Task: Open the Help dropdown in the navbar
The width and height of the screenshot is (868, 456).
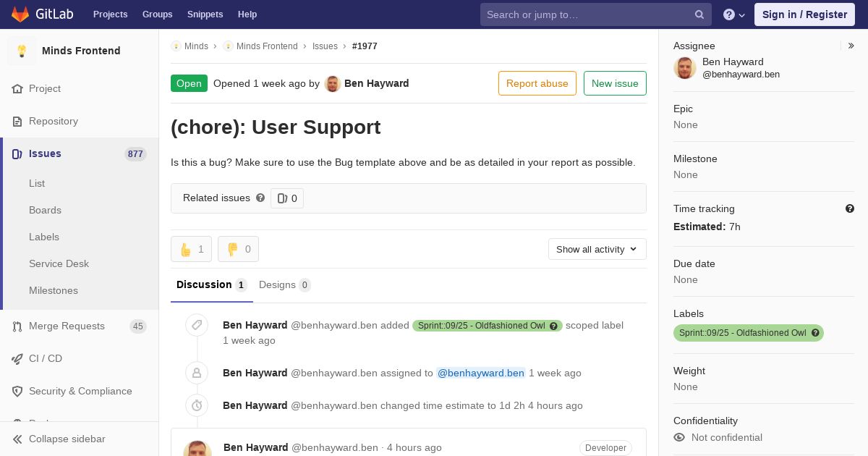Action: point(733,14)
